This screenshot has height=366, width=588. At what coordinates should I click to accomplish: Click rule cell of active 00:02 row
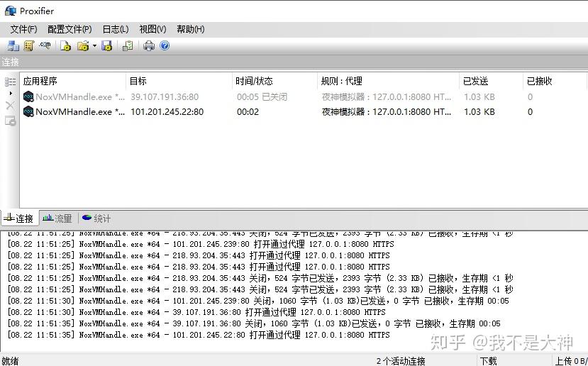(387, 112)
